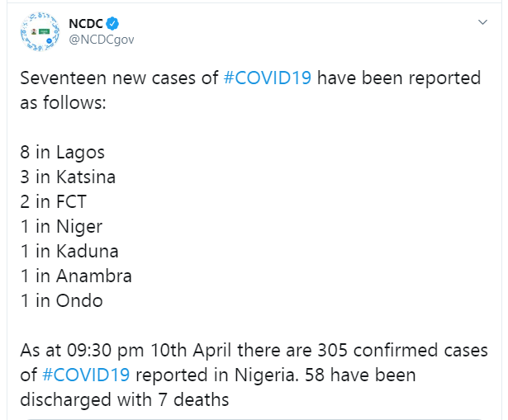Open the #COVID19 hashtag in first sentence
Screen dimensions: 508x420
point(268,78)
